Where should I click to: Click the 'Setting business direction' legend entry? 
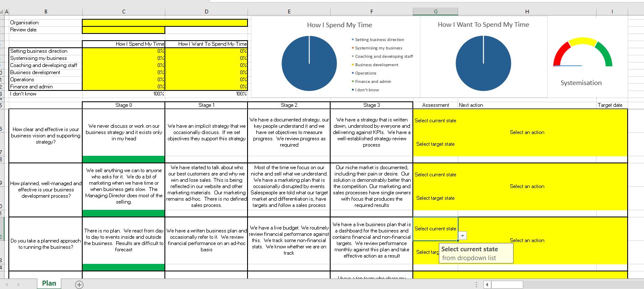(x=378, y=40)
